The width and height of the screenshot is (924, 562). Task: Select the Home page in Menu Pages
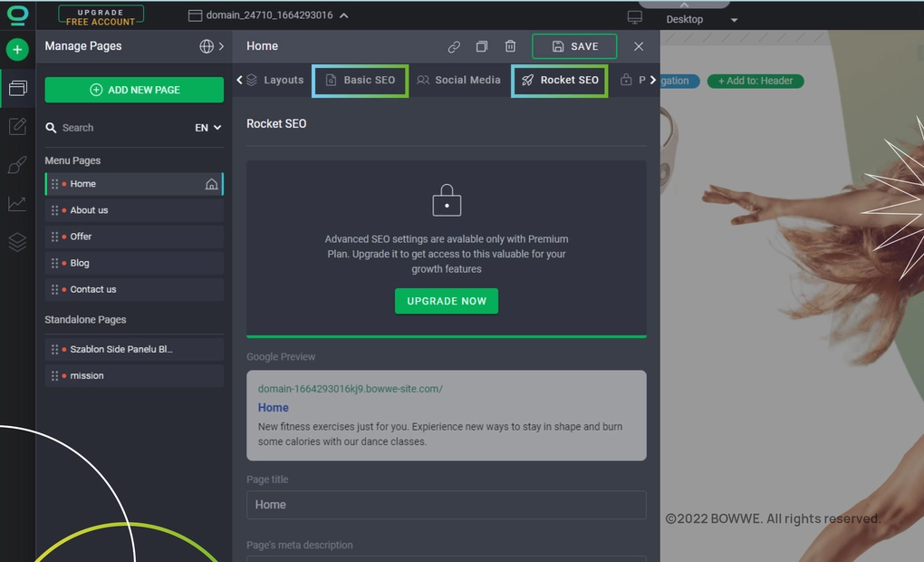[134, 184]
